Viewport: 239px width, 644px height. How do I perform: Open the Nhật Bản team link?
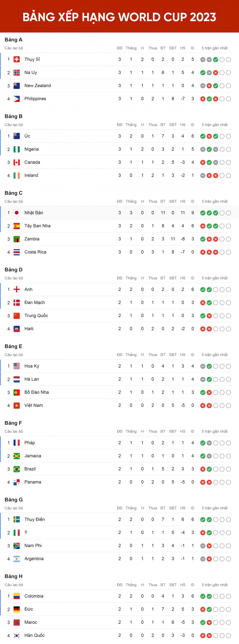tap(34, 213)
